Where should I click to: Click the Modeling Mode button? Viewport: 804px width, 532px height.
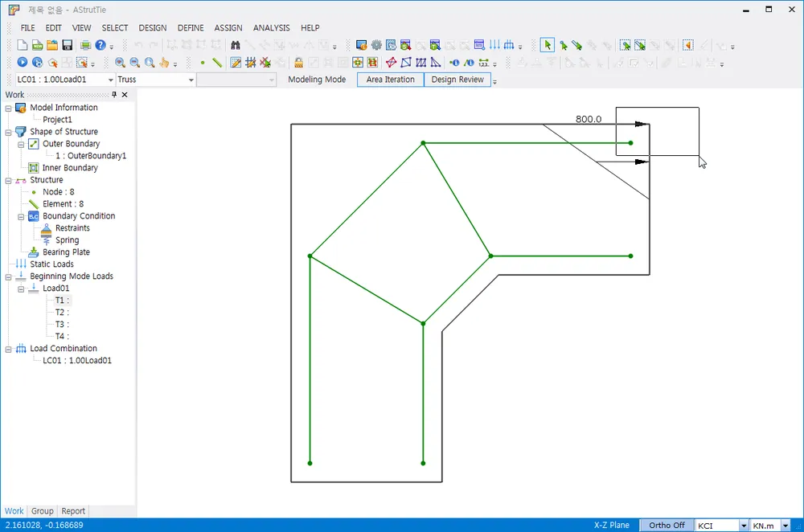[317, 80]
